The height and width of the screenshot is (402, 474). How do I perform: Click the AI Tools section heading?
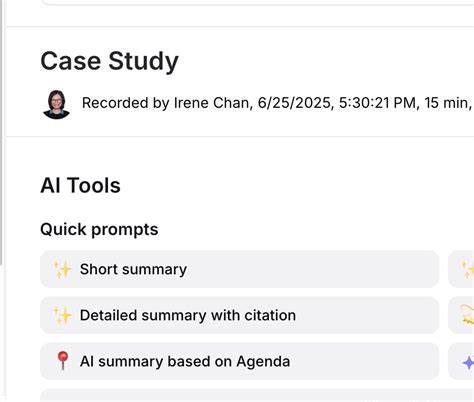pos(80,185)
